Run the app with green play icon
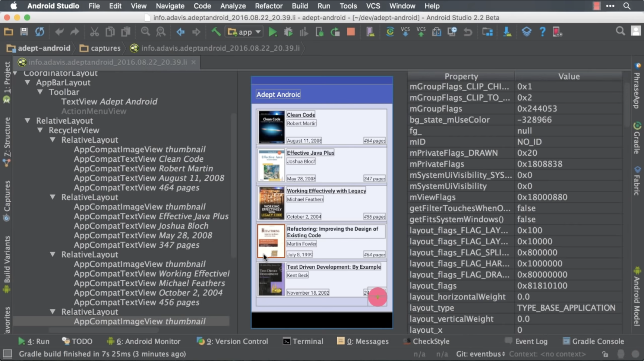 point(273,32)
